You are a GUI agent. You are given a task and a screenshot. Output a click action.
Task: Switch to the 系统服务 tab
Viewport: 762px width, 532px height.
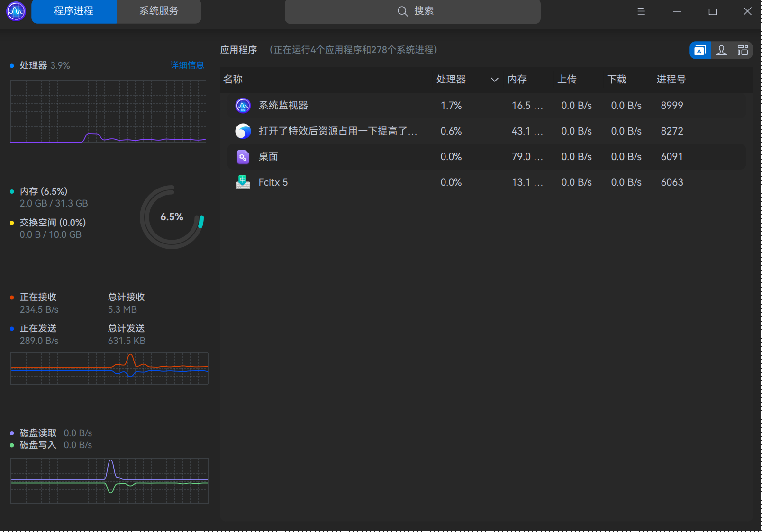coord(158,11)
